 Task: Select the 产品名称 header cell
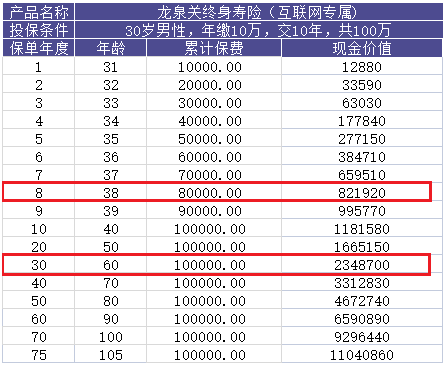pos(39,12)
